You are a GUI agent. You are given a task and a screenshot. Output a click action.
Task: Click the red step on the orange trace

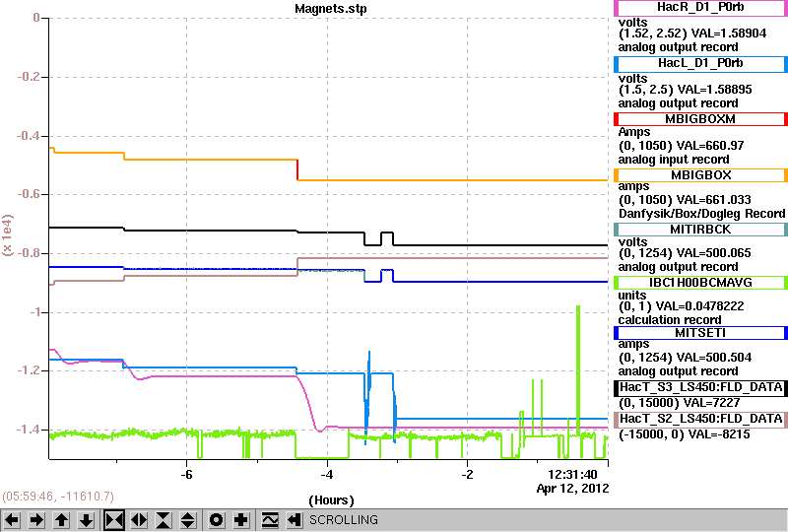coord(297,170)
